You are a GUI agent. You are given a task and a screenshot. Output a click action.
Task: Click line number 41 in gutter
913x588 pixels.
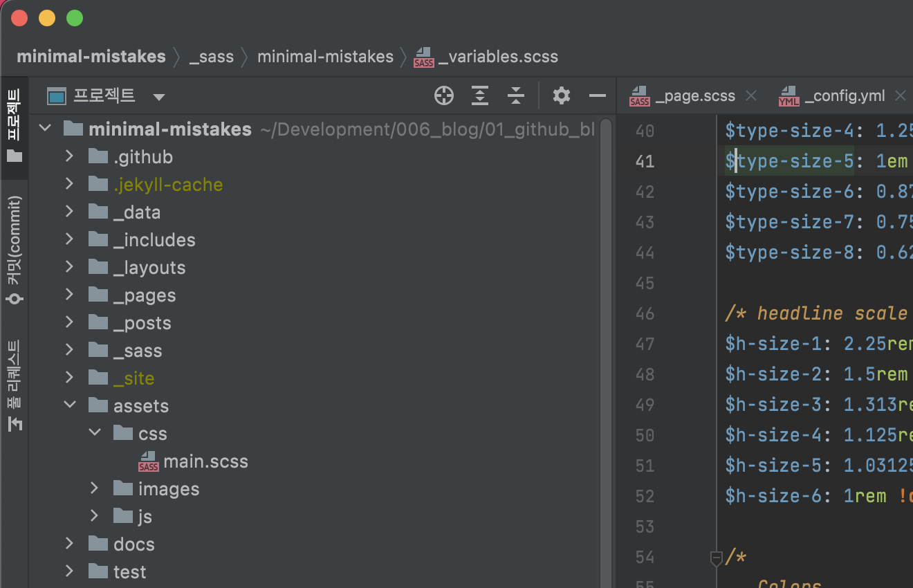645,161
